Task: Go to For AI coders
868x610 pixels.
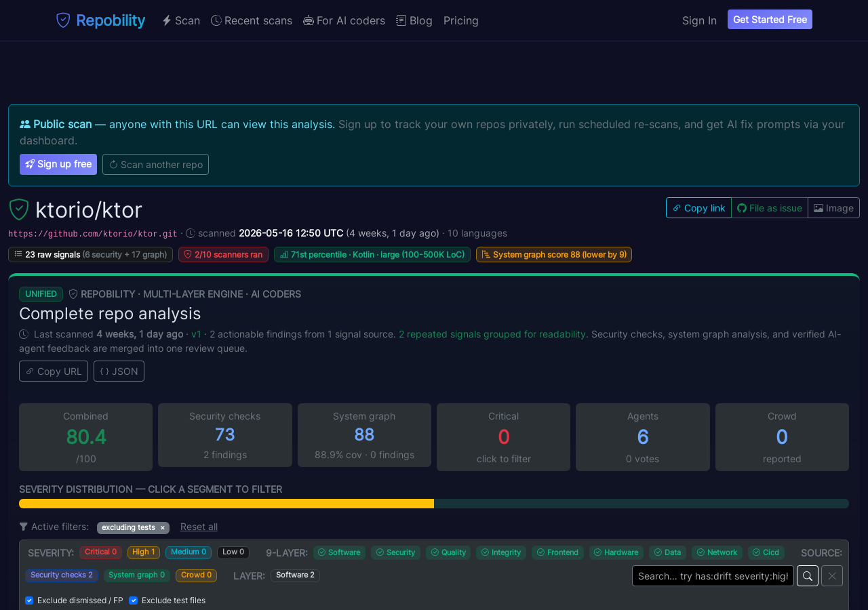Action: coord(344,20)
